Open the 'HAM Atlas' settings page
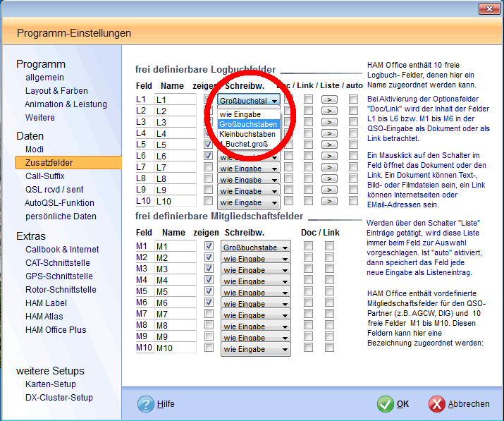This screenshot has height=421, width=504. coord(44,317)
